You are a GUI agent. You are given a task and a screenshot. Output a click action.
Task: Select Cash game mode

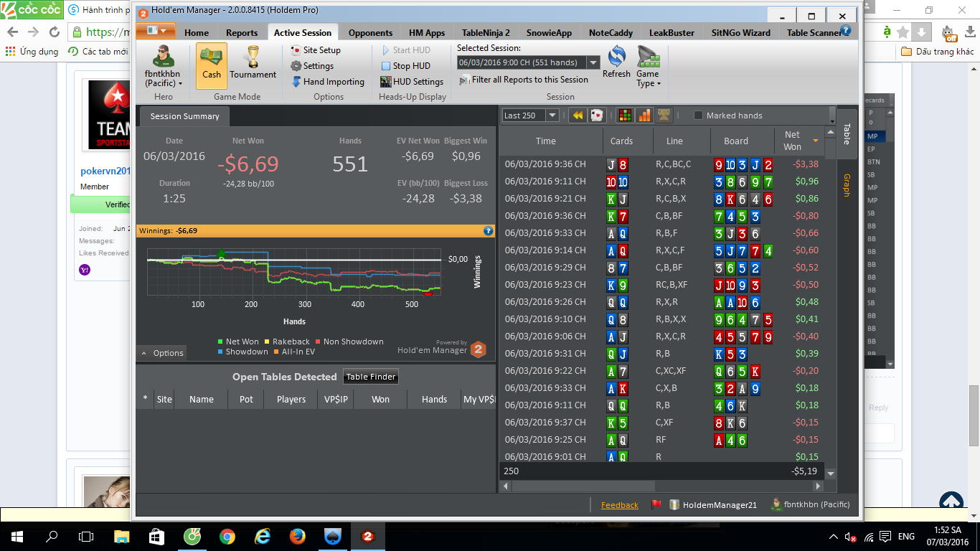(x=211, y=65)
